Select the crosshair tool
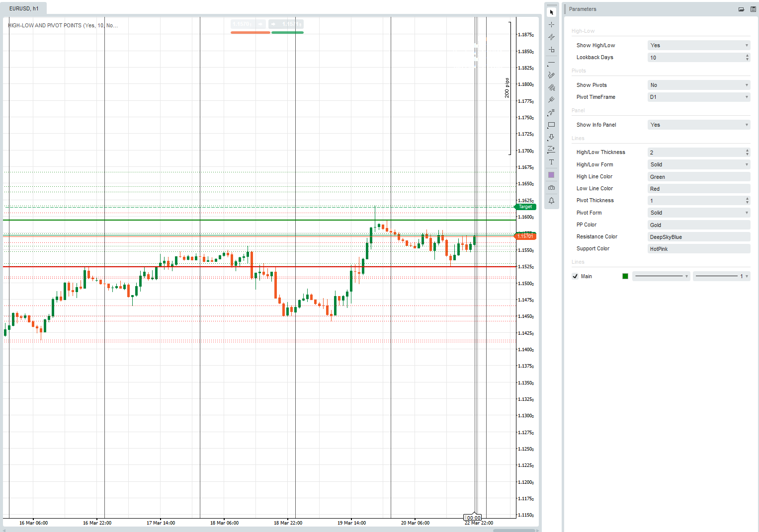Viewport: 759px width, 532px height. coord(551,24)
